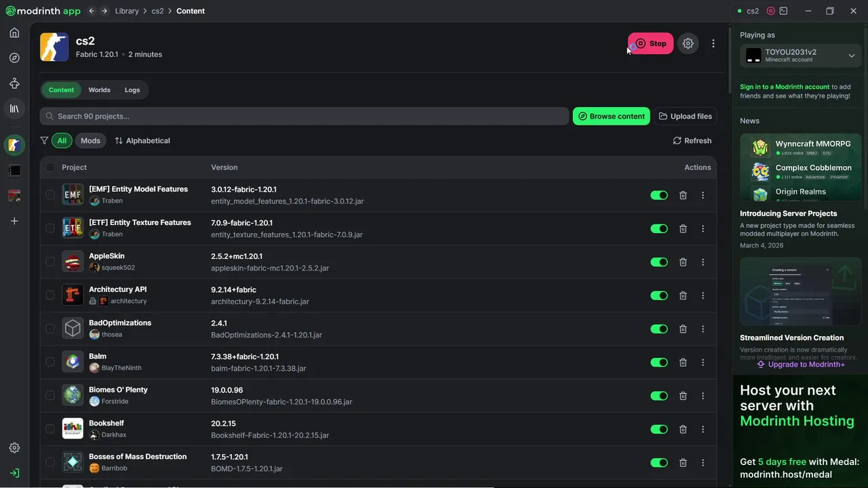The image size is (868, 488).
Task: Click the Modrinth Hosting advertisement banner
Action: click(x=800, y=431)
